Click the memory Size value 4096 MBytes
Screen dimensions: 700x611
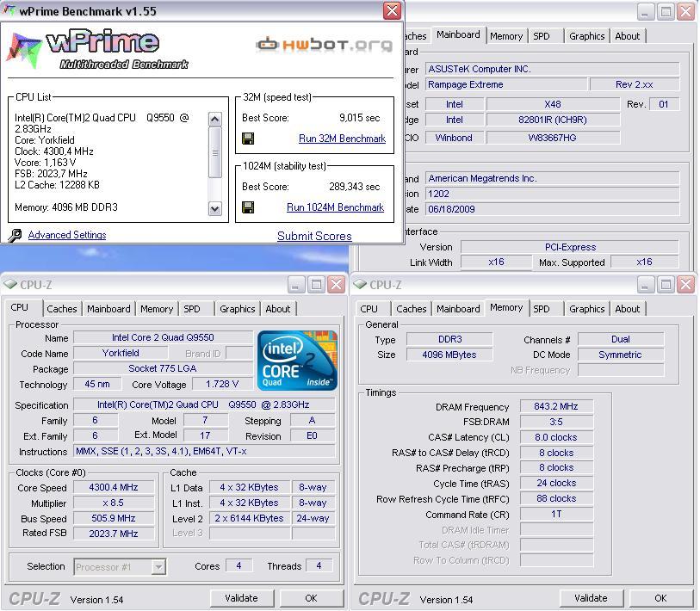[x=449, y=355]
